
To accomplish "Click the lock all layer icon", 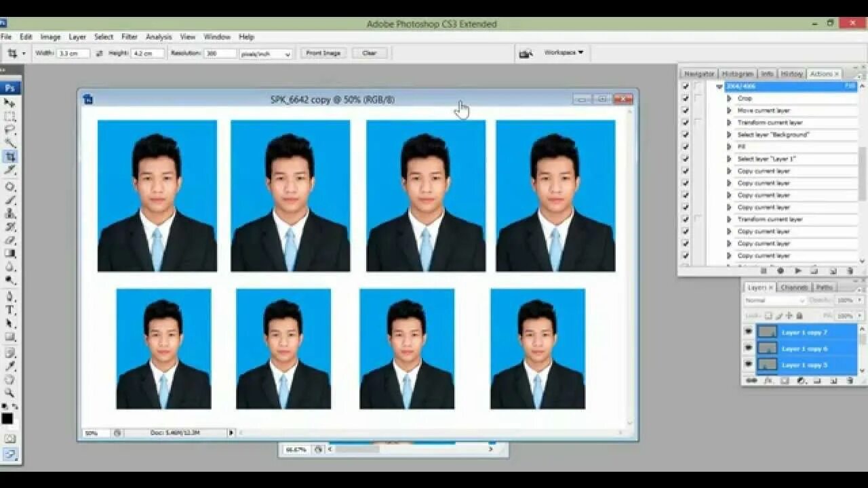I will point(800,316).
